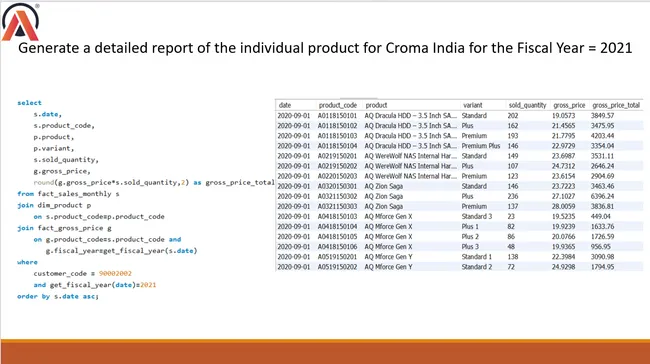This screenshot has height=364, width=650.
Task: Click the 'and get_fiscal_year(date)=2021' line
Action: click(95, 285)
